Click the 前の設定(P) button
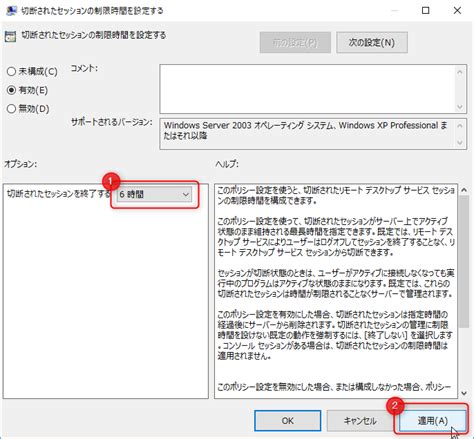474x439 pixels. point(295,43)
